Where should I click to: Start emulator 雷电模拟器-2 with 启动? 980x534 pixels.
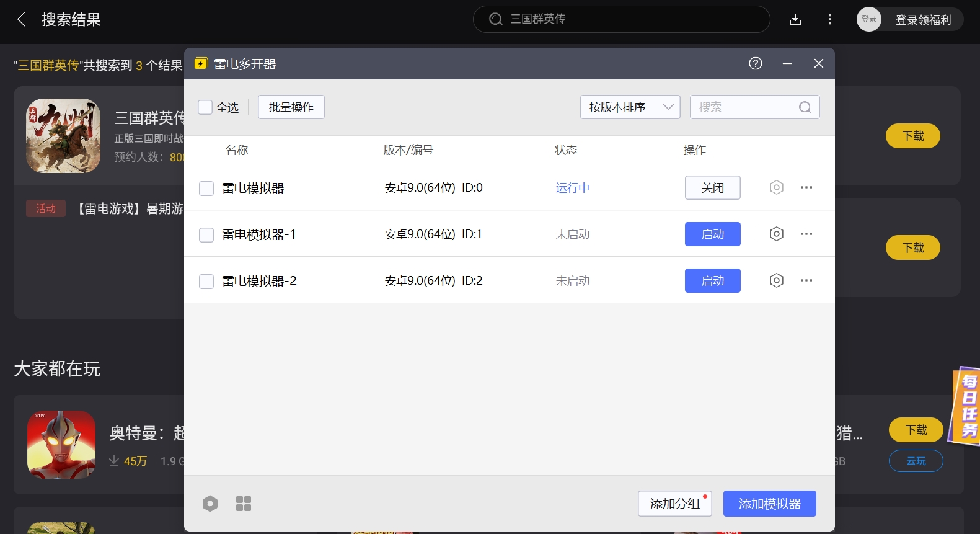[713, 280]
